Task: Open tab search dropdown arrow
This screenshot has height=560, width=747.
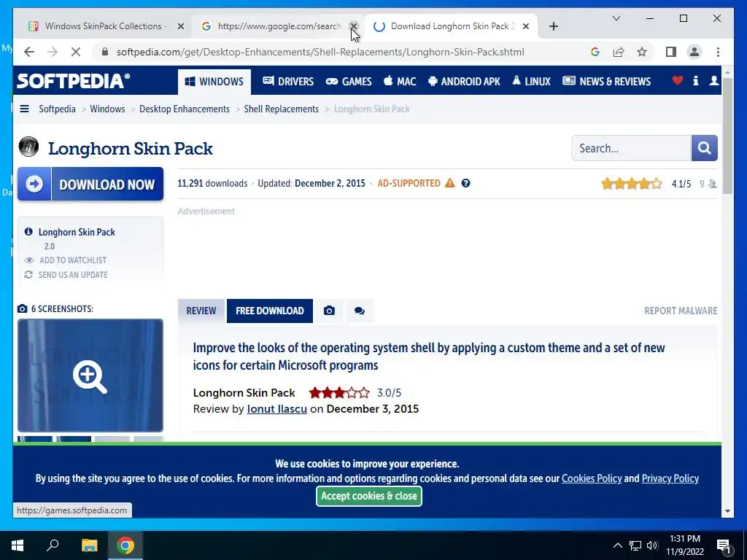Action: [616, 18]
